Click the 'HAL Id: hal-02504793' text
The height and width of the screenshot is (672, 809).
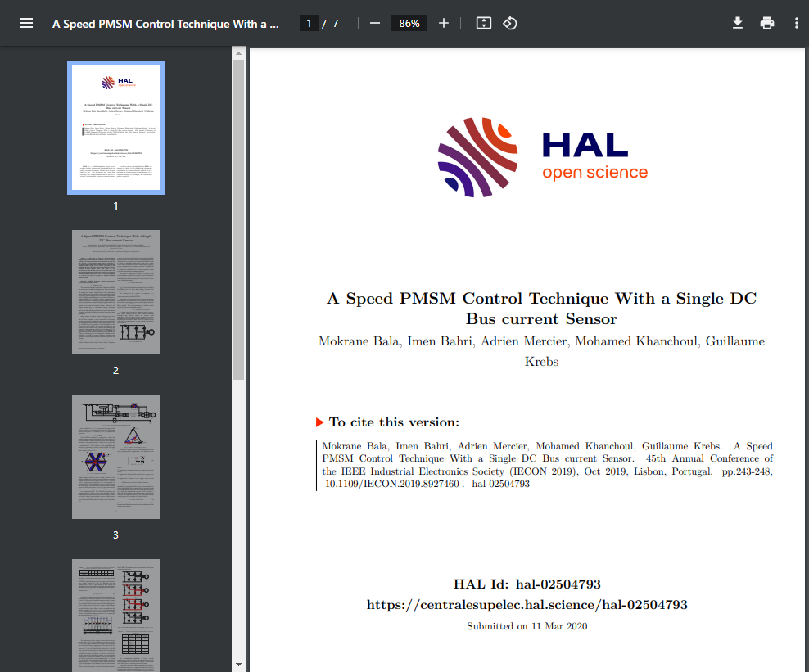coord(527,584)
